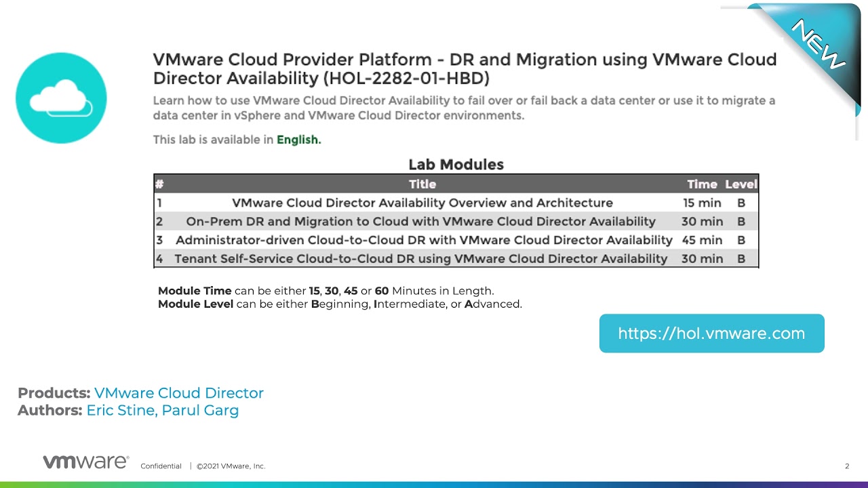Select the Time column header
This screenshot has width=868, height=488.
[702, 184]
